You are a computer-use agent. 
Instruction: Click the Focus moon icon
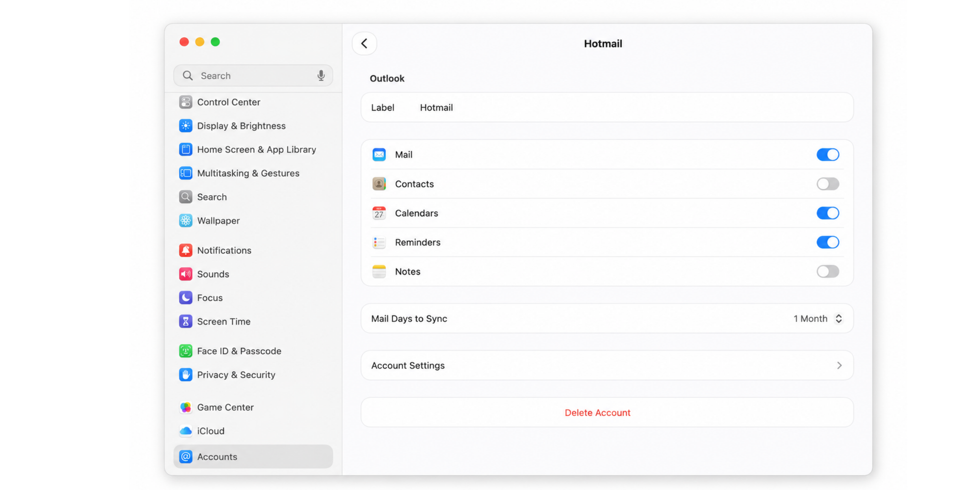click(186, 298)
